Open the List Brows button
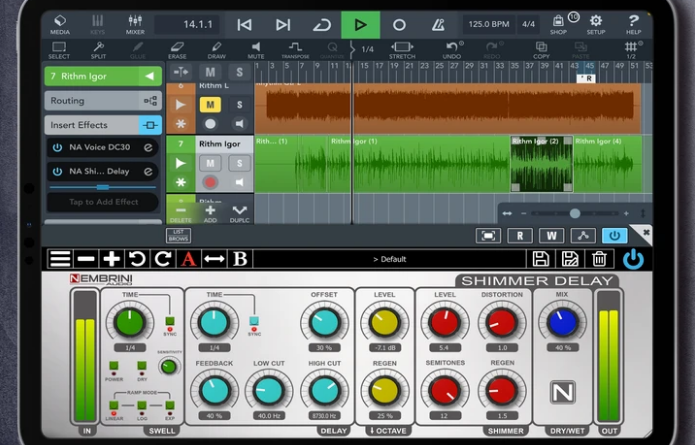The height and width of the screenshot is (445, 695). point(179,235)
